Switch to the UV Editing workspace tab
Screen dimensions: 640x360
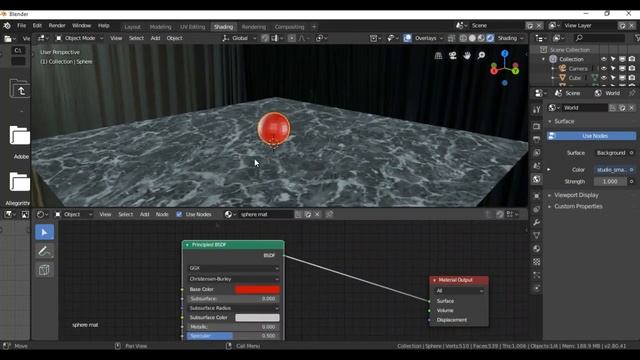tap(193, 27)
